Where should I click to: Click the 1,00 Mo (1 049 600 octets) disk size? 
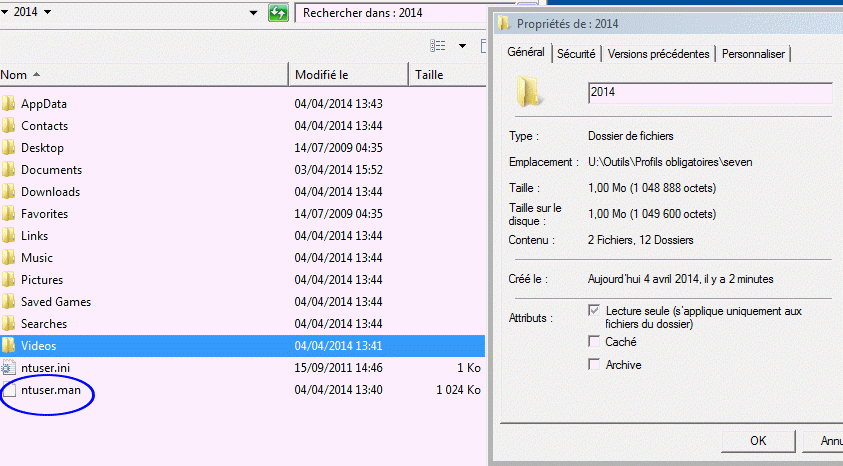click(x=652, y=214)
